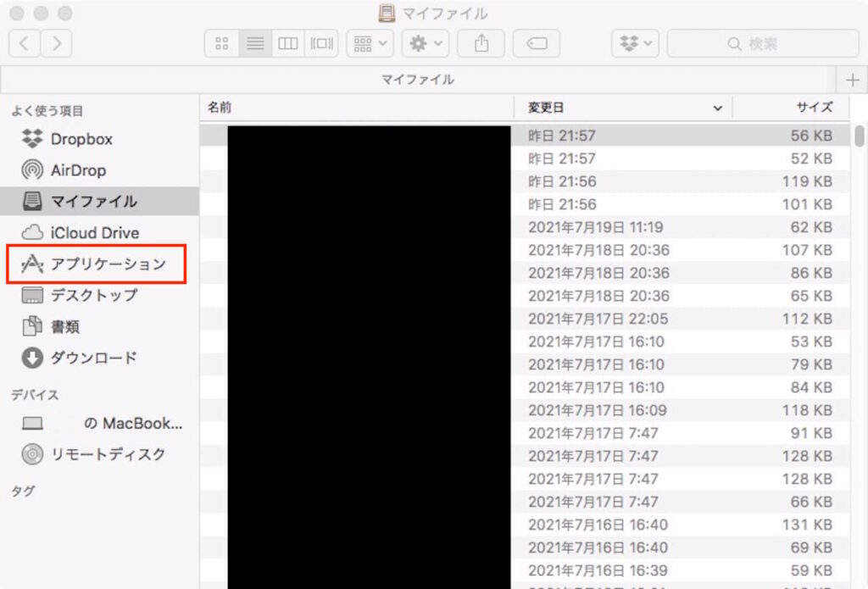Image resolution: width=868 pixels, height=589 pixels.
Task: Click the Edit Tags button
Action: click(535, 43)
